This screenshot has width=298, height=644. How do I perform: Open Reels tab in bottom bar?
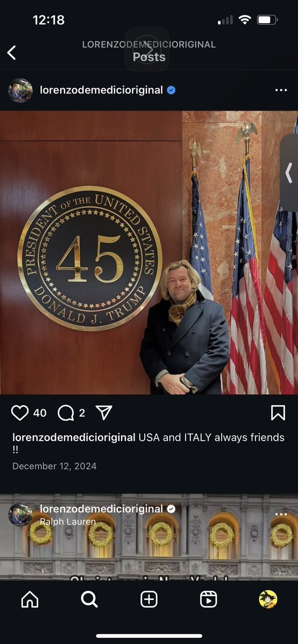click(208, 599)
